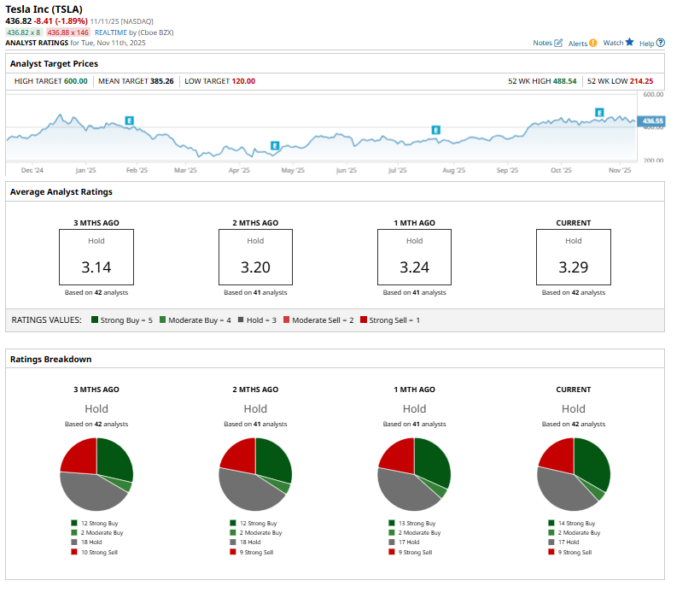Click the Current ratings breakdown pie chart
The height and width of the screenshot is (598, 700).
click(x=573, y=474)
